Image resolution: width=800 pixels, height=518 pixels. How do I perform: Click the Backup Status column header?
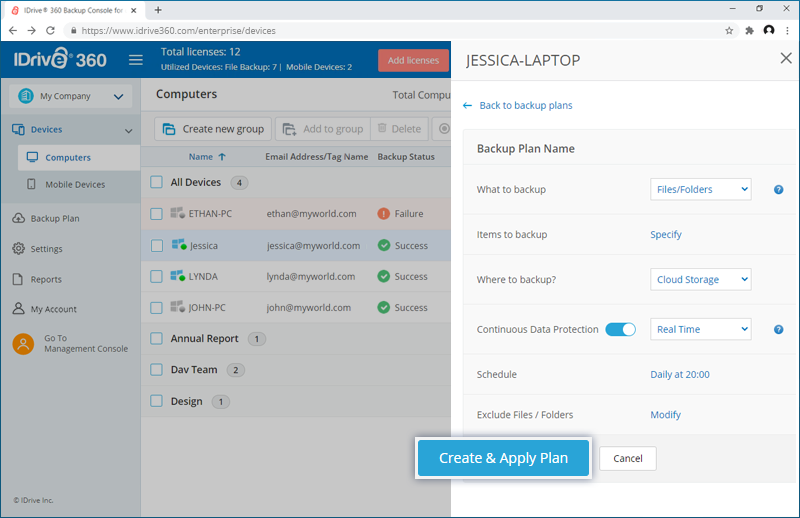pos(406,157)
